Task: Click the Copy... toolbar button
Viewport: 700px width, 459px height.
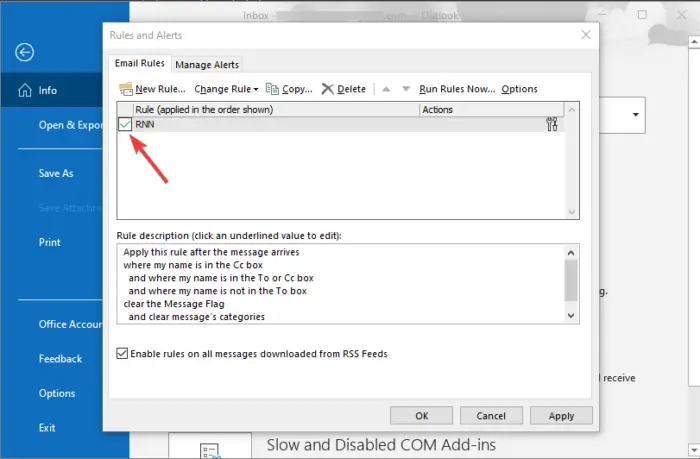Action: (289, 89)
